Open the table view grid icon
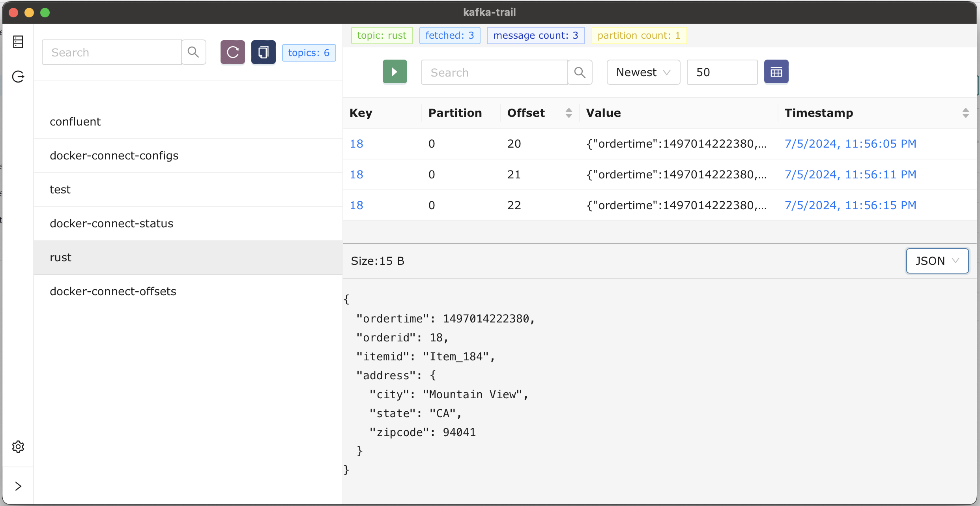This screenshot has height=506, width=980. [776, 72]
